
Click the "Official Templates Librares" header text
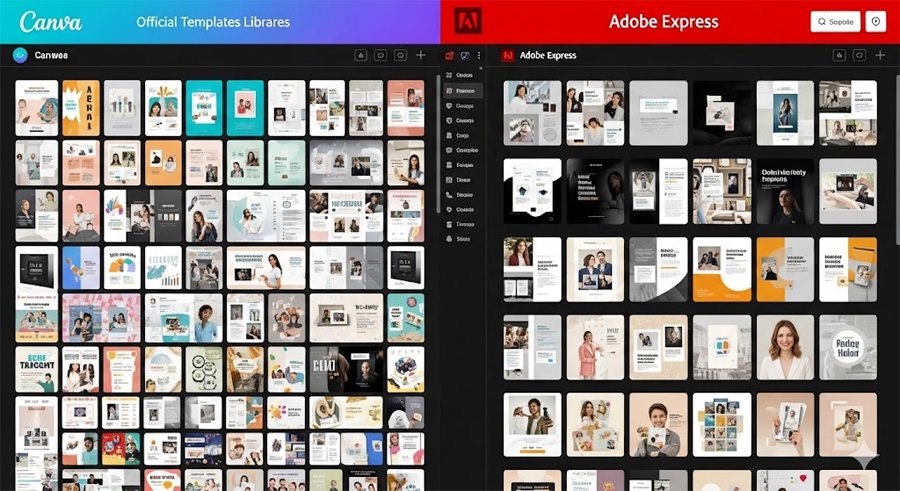[213, 22]
